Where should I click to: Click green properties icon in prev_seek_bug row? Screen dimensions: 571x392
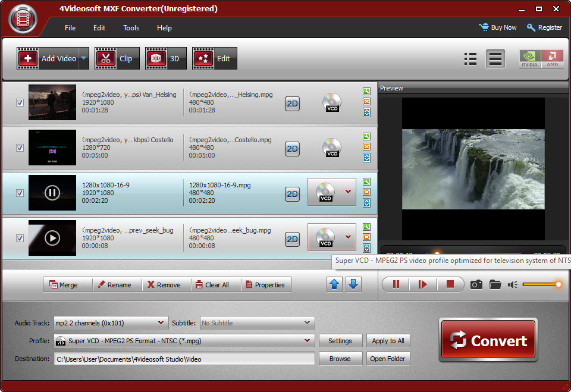(x=367, y=227)
